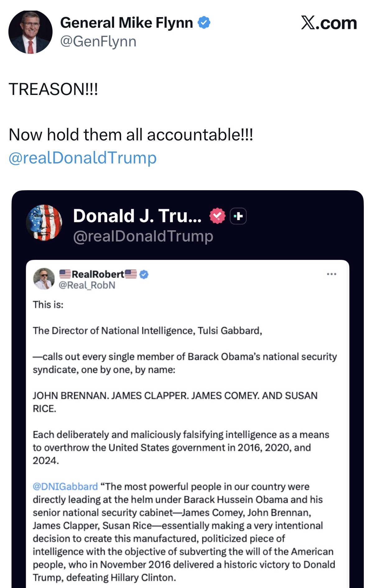
Task: Click RealRobert's profile photo
Action: (x=44, y=279)
